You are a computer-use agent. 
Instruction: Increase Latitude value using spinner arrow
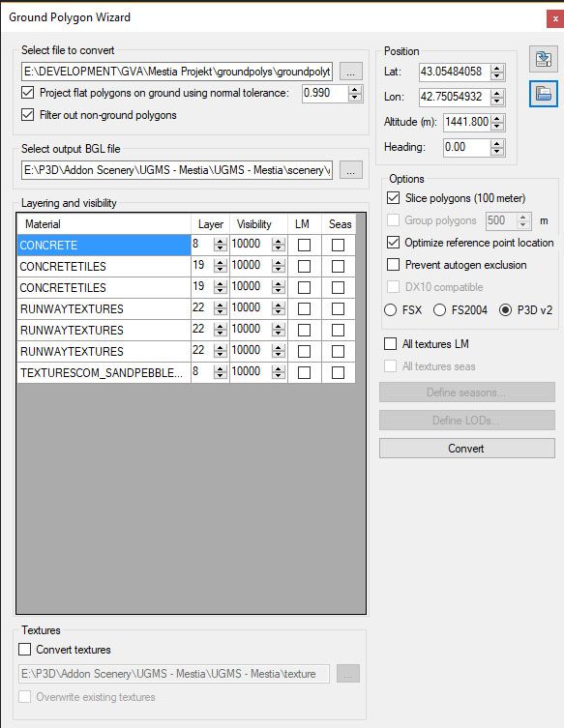point(497,69)
